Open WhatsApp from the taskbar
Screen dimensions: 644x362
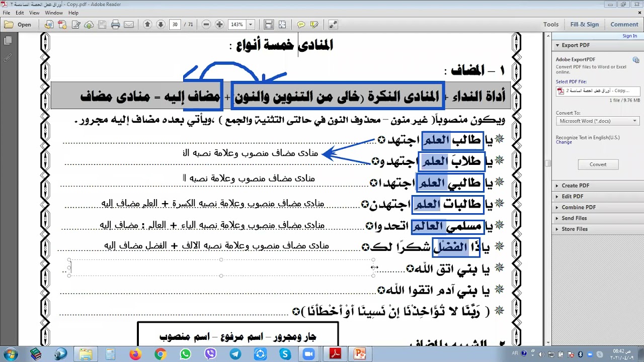185,354
